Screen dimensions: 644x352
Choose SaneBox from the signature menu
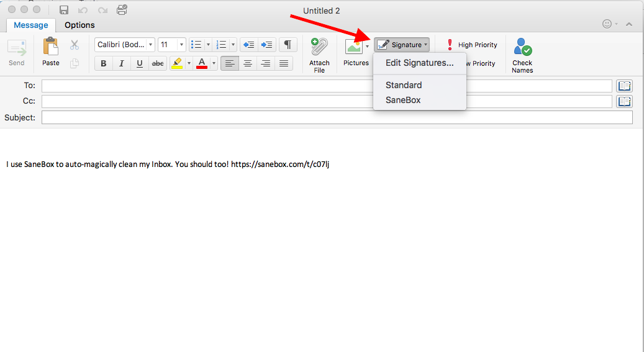[402, 100]
